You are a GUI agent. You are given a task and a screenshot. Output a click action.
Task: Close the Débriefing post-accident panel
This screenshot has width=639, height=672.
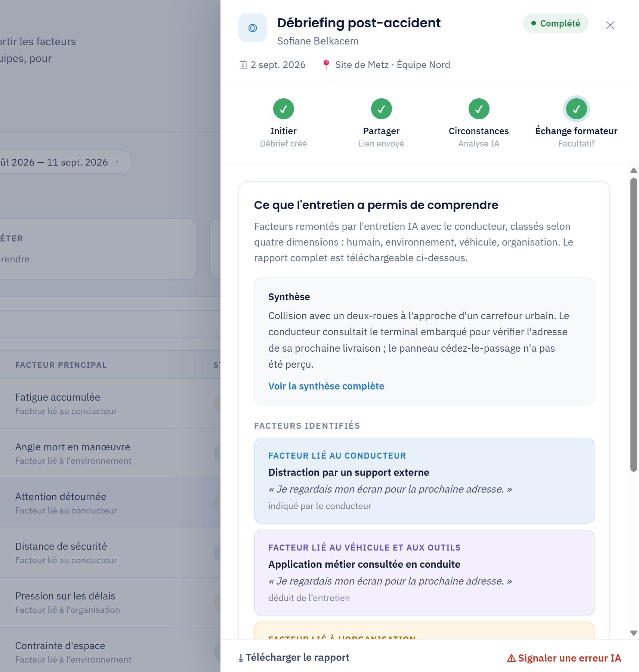[610, 25]
